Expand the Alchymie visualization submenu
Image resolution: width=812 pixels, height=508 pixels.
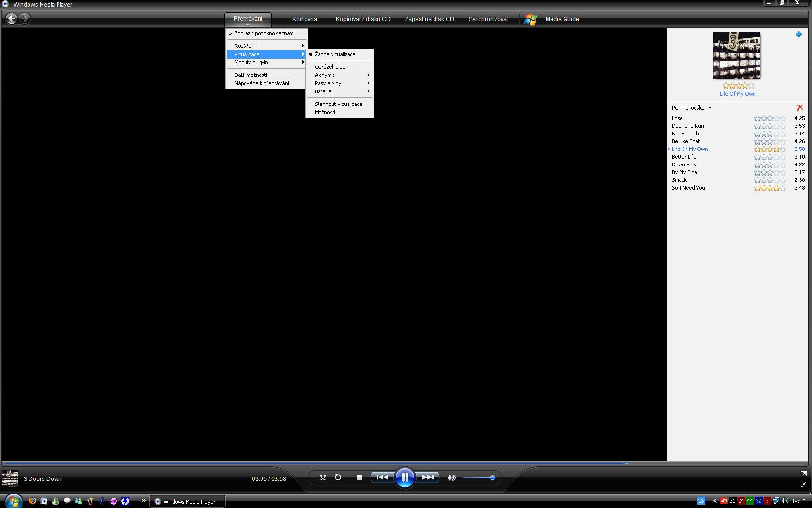coord(340,75)
